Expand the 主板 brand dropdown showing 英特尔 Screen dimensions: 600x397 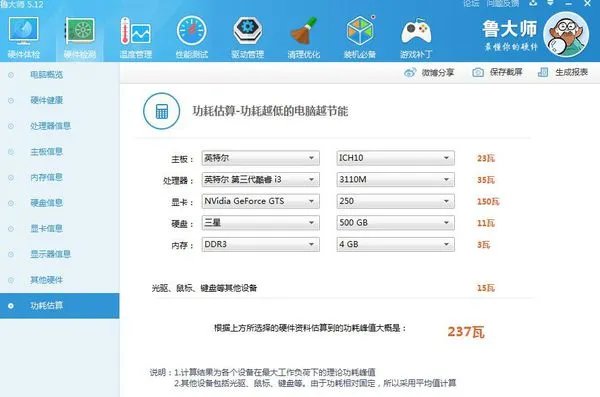point(261,158)
